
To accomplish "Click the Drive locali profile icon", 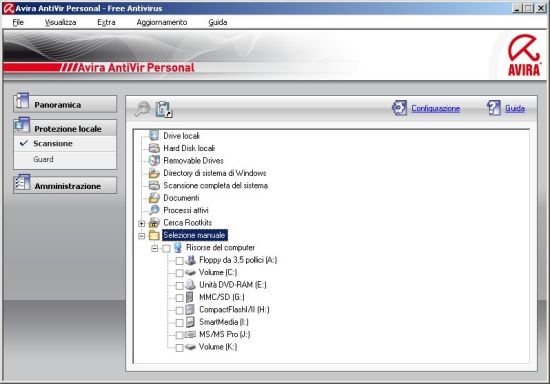I will click(154, 135).
